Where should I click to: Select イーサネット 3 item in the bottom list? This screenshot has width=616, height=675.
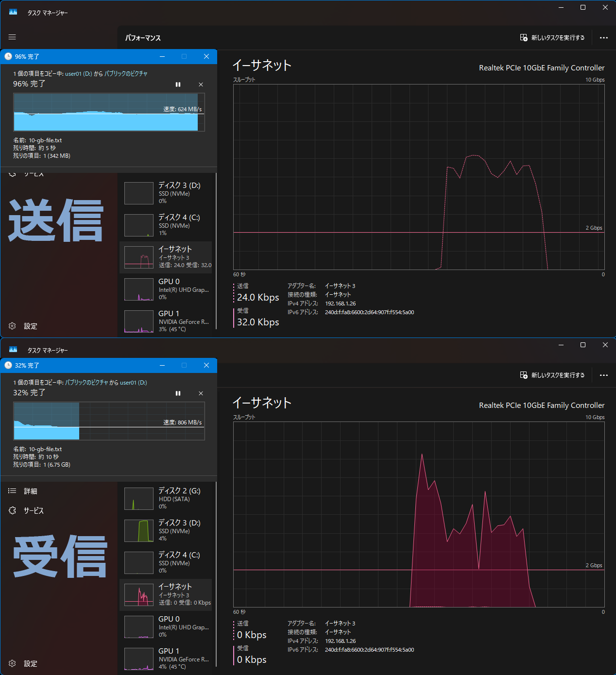click(x=166, y=595)
